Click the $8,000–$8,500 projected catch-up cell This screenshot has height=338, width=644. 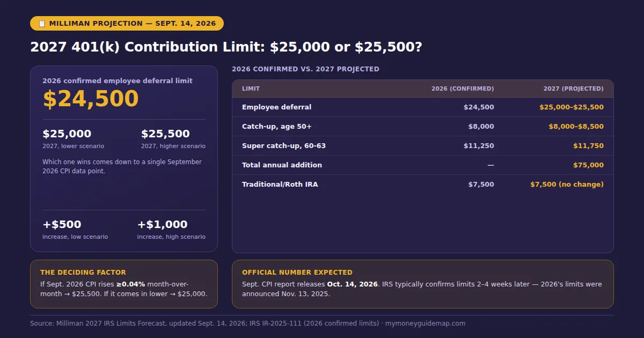[x=576, y=126]
